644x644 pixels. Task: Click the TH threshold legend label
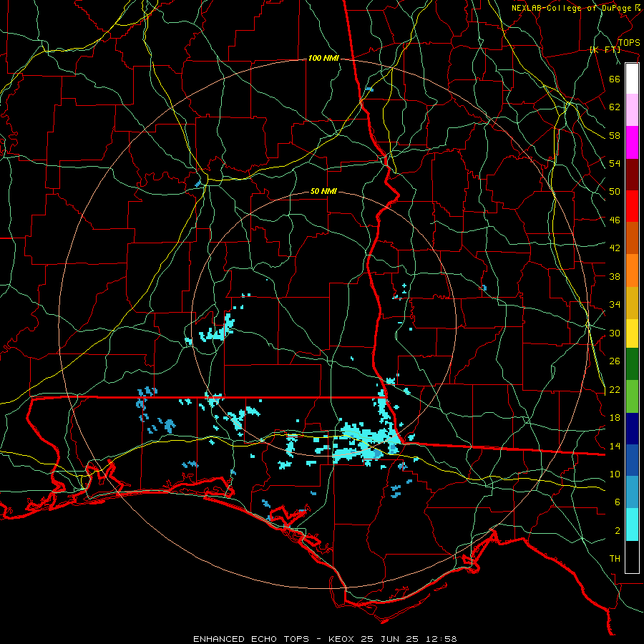615,559
